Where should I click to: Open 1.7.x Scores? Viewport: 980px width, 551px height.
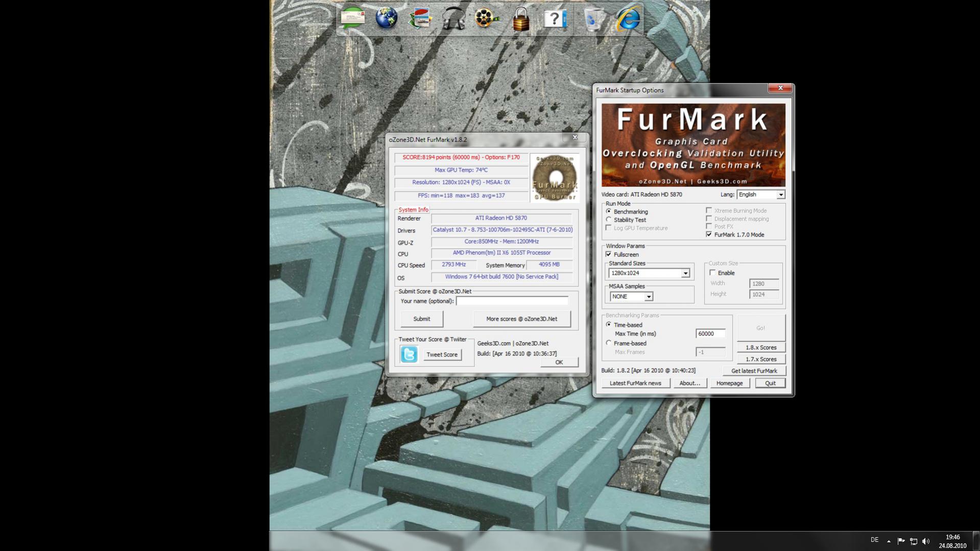click(x=761, y=359)
